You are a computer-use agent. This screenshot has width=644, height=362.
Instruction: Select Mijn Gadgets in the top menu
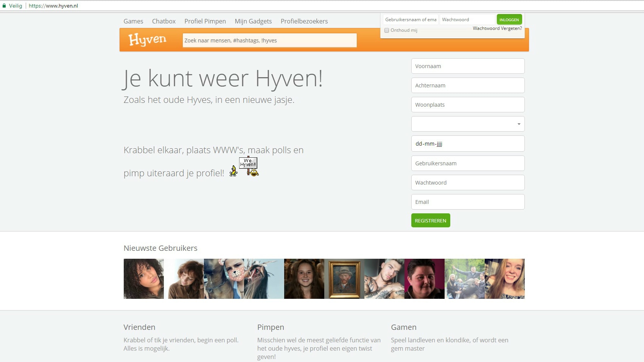click(x=253, y=21)
